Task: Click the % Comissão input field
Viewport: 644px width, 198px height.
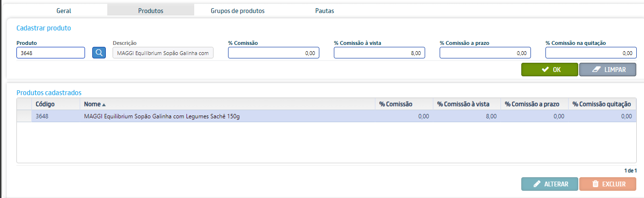Action: (x=273, y=53)
